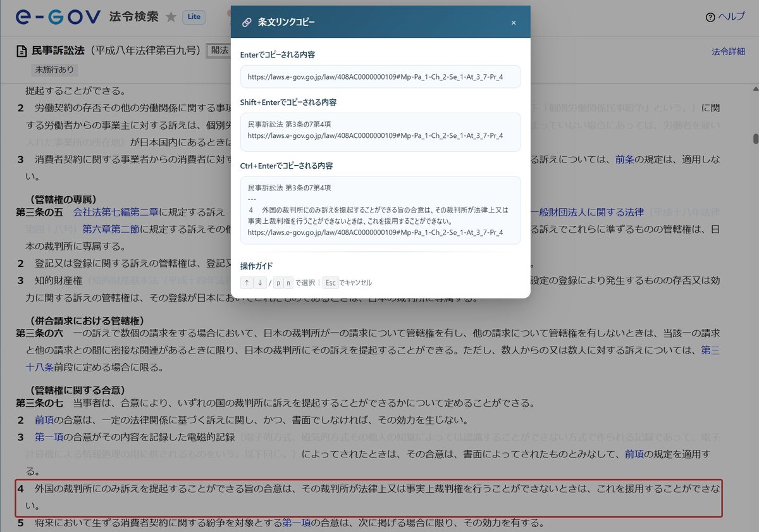Click the ↓ key hint in 操作ガイド
The image size is (759, 532).
tap(260, 283)
